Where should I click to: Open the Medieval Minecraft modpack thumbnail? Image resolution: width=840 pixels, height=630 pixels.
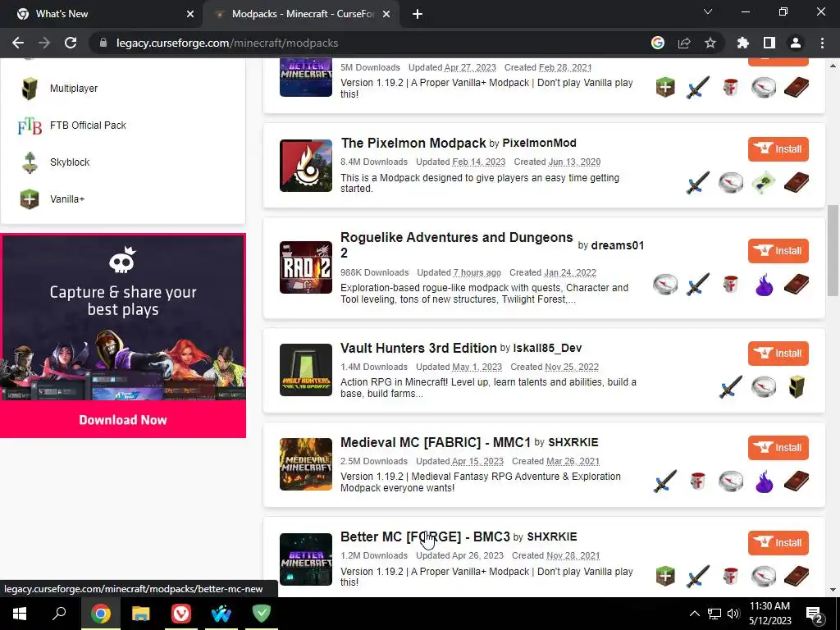pos(306,464)
